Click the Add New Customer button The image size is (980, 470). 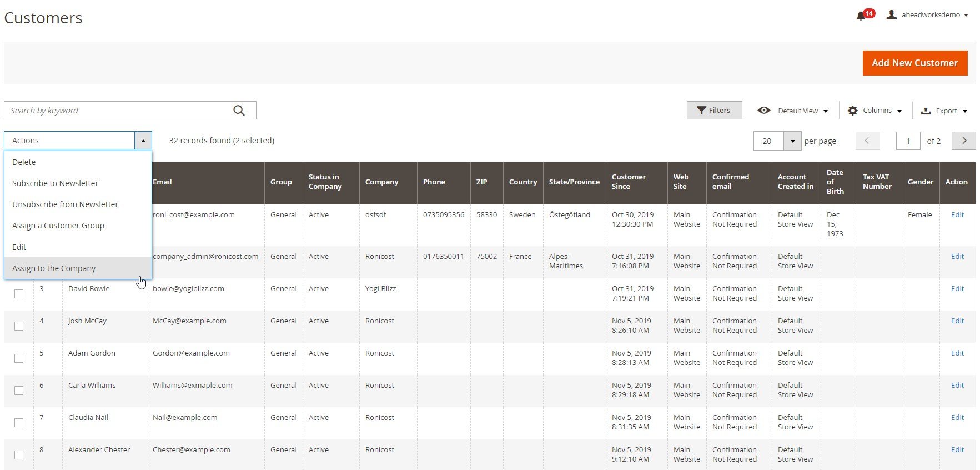[x=915, y=63]
